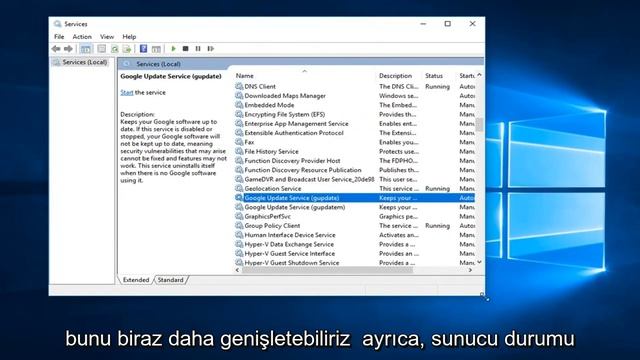Sort by the Startup Type column header

click(467, 76)
